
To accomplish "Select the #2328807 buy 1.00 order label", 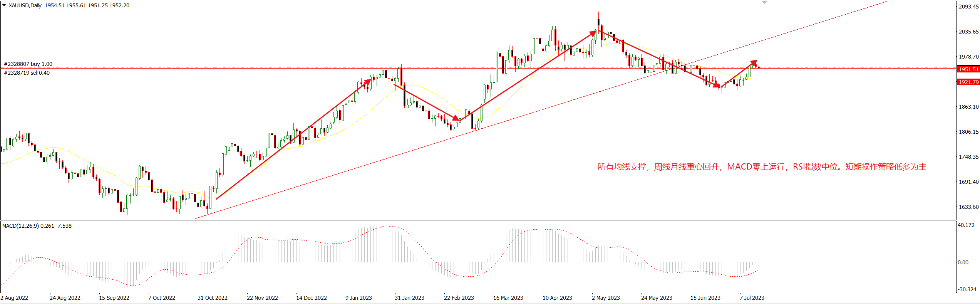I will [x=28, y=64].
